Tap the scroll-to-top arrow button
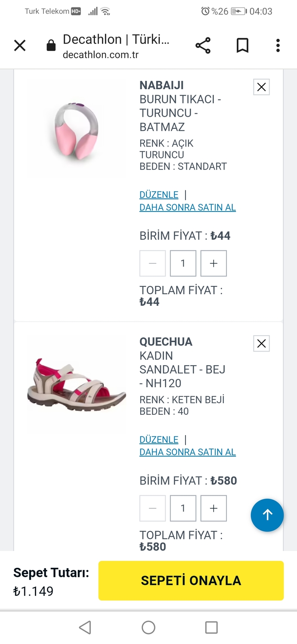This screenshot has height=644, width=297. tap(267, 515)
